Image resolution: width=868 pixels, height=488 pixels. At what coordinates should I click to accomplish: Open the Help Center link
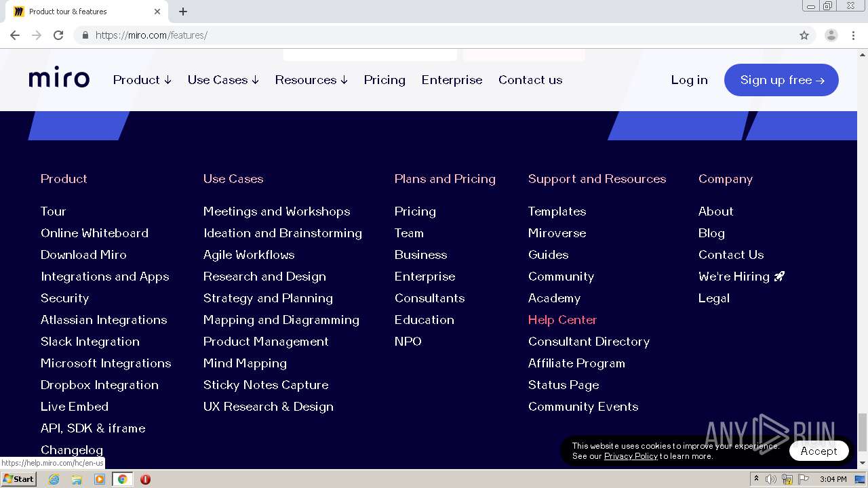click(562, 320)
